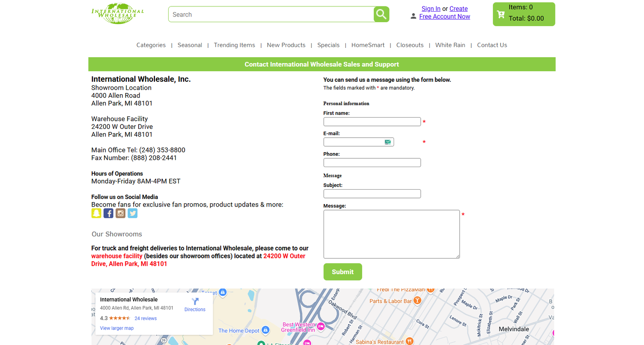
Task: Select the White Rain menu item
Action: pos(450,45)
